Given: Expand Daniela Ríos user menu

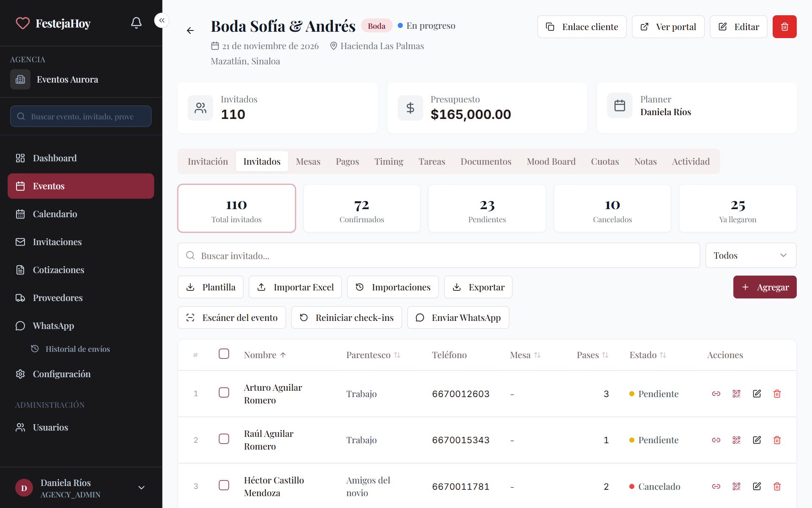Looking at the screenshot, I should click(81, 488).
